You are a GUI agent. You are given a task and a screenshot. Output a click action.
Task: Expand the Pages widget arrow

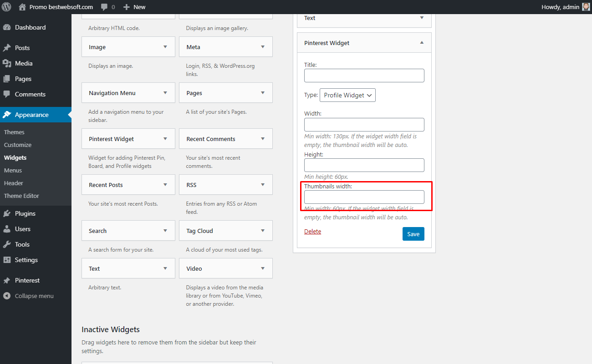(x=263, y=93)
